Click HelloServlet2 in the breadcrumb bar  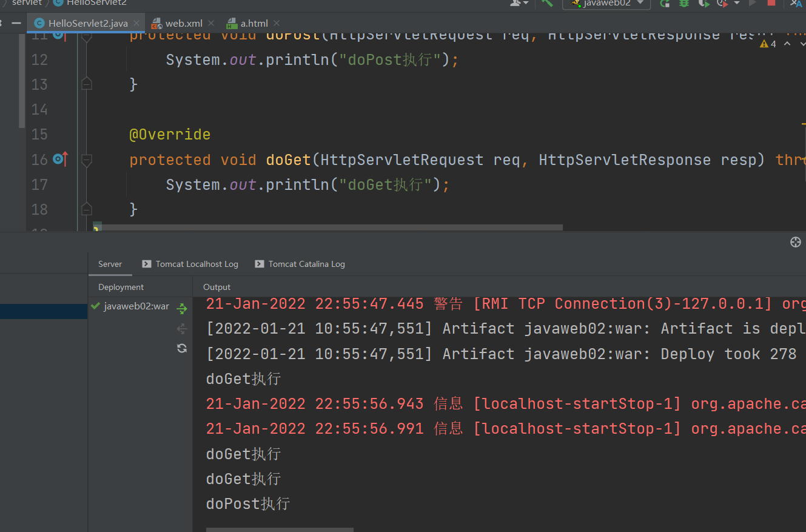click(90, 3)
